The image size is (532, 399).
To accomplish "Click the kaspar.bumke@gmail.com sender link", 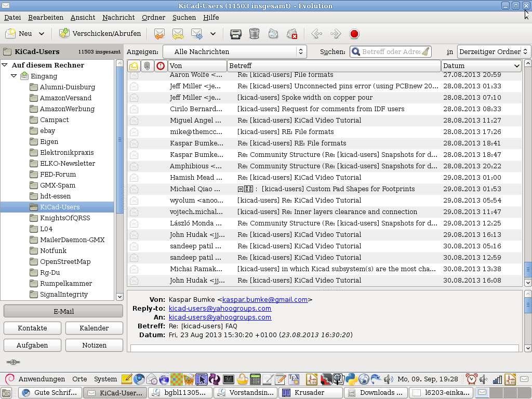I will click(x=264, y=300).
